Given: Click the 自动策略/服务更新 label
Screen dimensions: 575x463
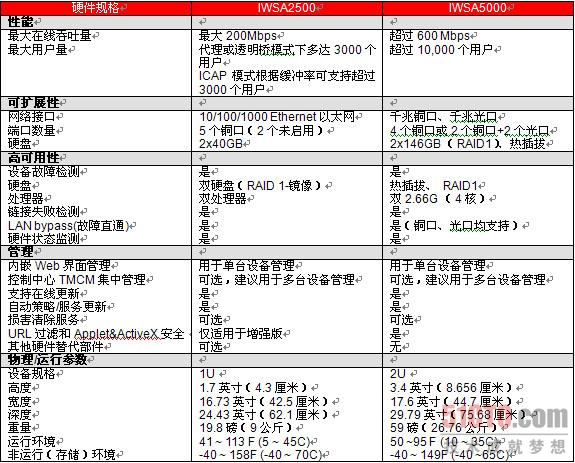Looking at the screenshot, I should click(57, 306).
